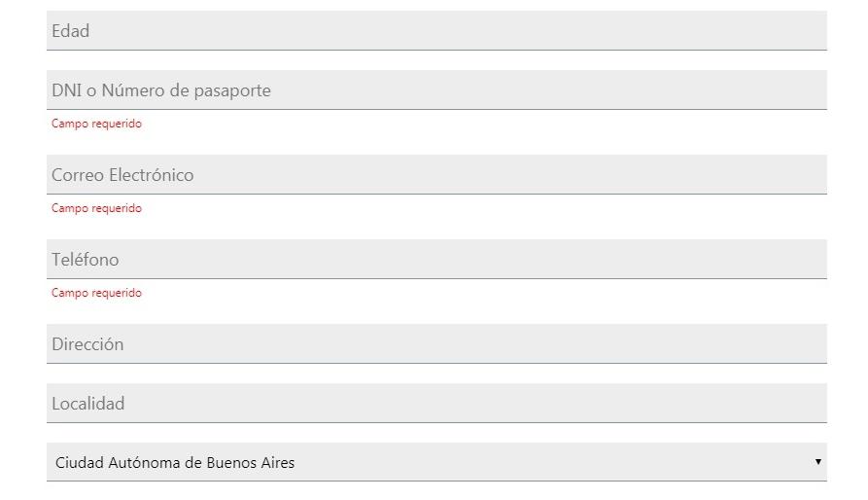868x500 pixels.
Task: Click the 'Campo requerido' error under Correo Electrónico
Action: 96,208
